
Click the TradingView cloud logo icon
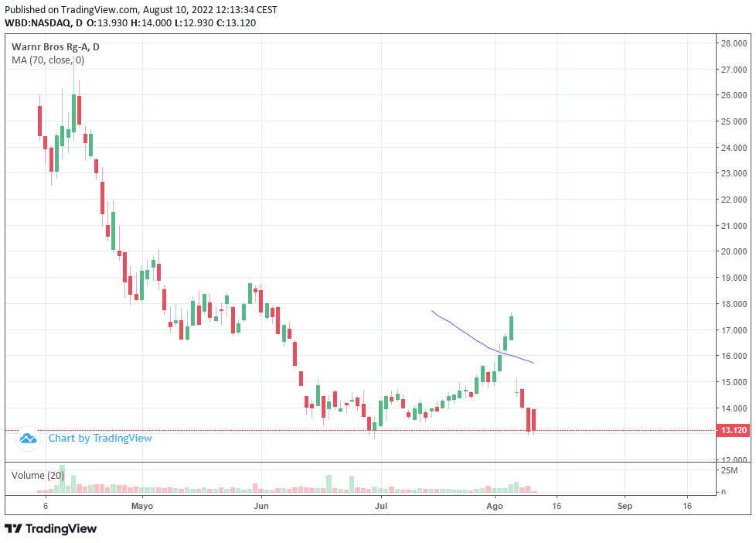pos(28,439)
